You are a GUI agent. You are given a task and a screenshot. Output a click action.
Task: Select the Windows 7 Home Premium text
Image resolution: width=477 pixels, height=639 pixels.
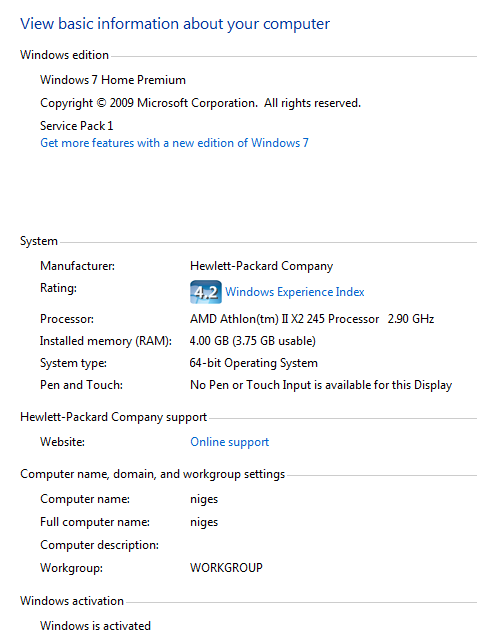point(113,80)
